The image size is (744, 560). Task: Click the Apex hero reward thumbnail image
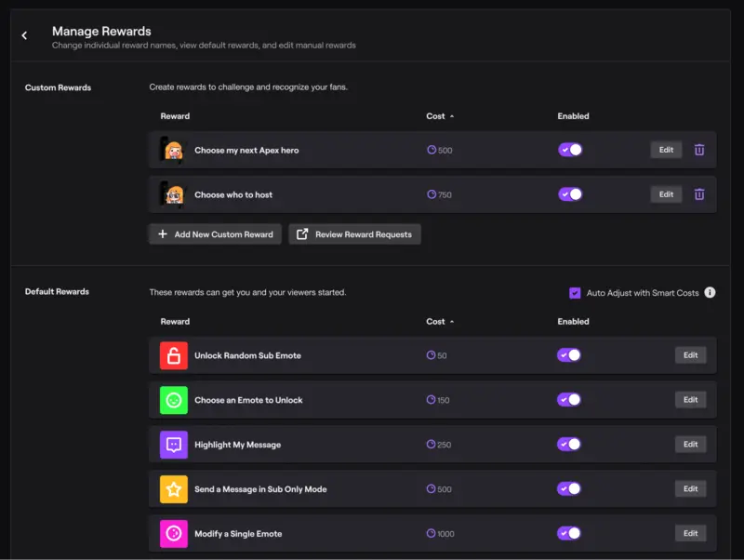tap(174, 149)
